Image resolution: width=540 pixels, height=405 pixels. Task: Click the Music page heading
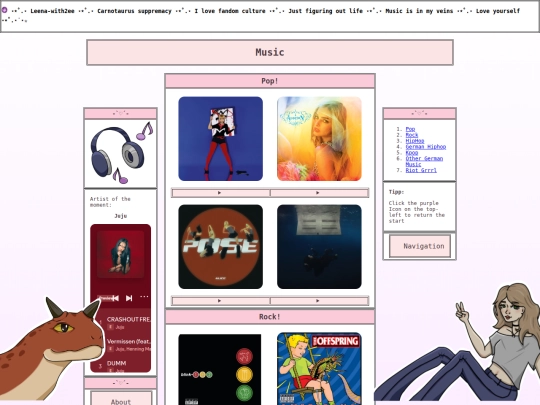point(270,52)
